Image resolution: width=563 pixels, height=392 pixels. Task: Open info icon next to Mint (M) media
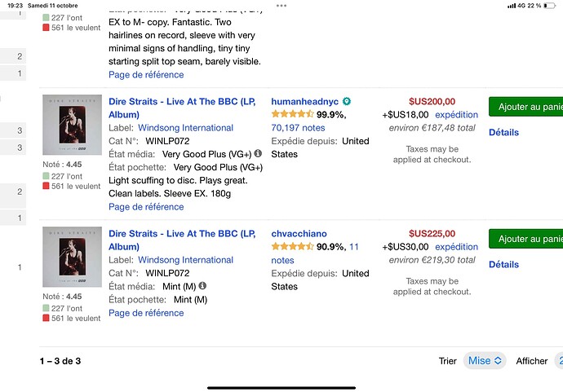tap(202, 286)
